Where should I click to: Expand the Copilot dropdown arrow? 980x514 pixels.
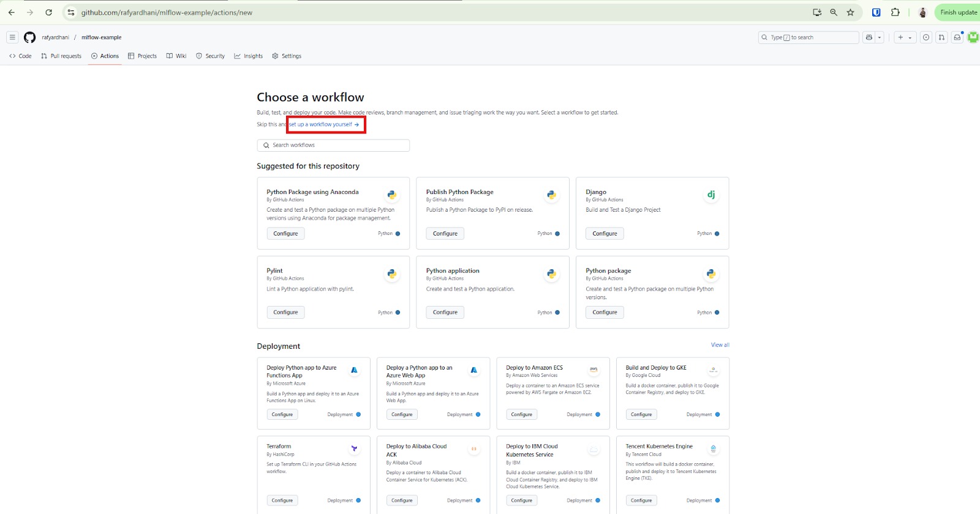tap(880, 37)
